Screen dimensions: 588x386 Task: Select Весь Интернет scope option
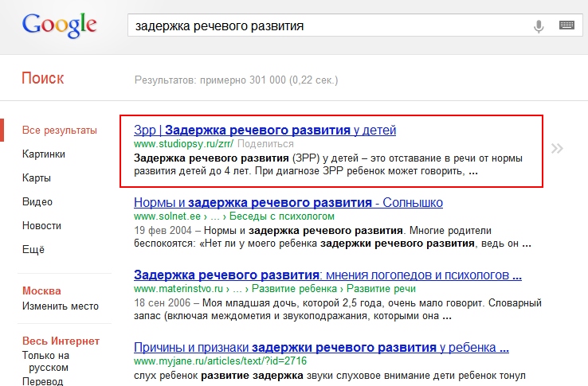click(61, 341)
